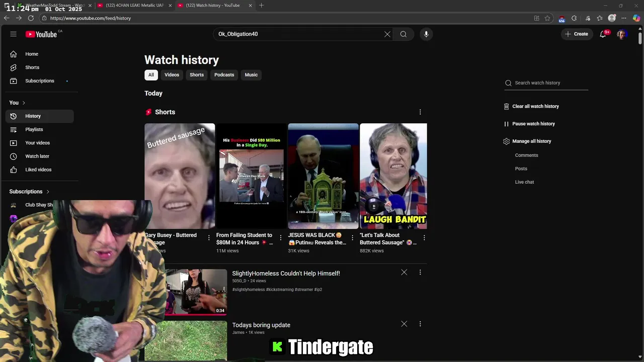Click the browser refresh button

pyautogui.click(x=31, y=18)
